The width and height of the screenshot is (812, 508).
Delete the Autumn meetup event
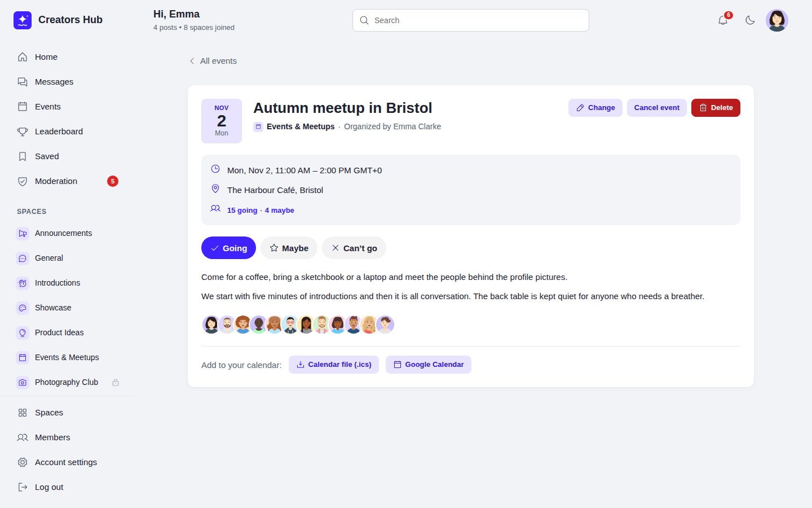pyautogui.click(x=716, y=108)
